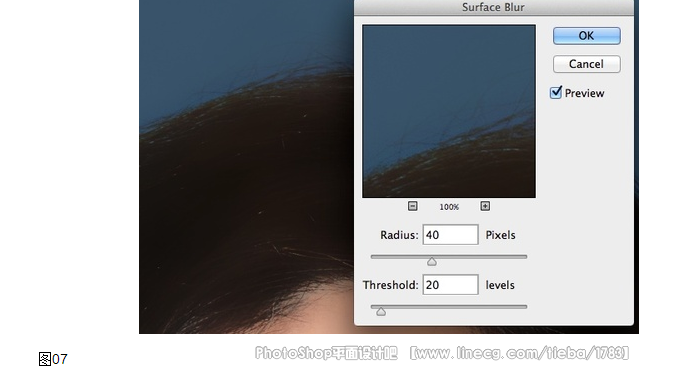Click the 100% preview zoom label
679x370 pixels.
click(x=449, y=207)
